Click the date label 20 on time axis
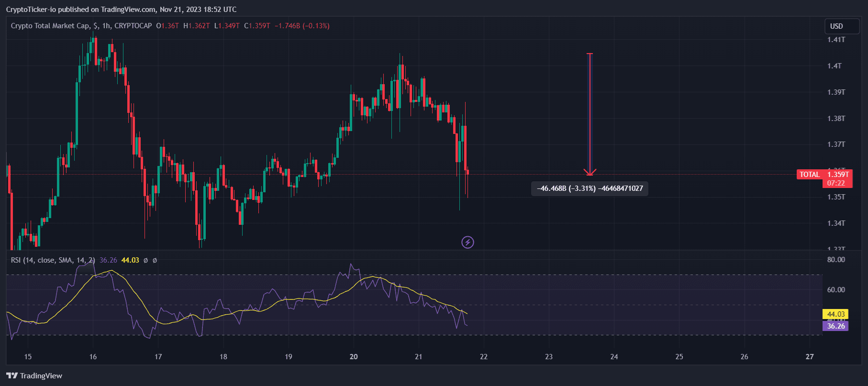Image resolution: width=868 pixels, height=386 pixels. pos(354,357)
